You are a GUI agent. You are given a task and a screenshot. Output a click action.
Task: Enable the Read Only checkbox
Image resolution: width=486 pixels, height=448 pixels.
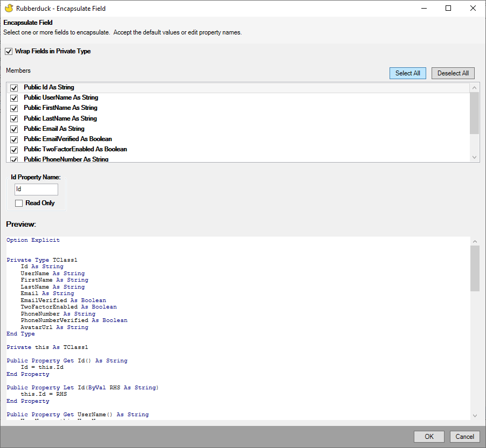coord(19,204)
